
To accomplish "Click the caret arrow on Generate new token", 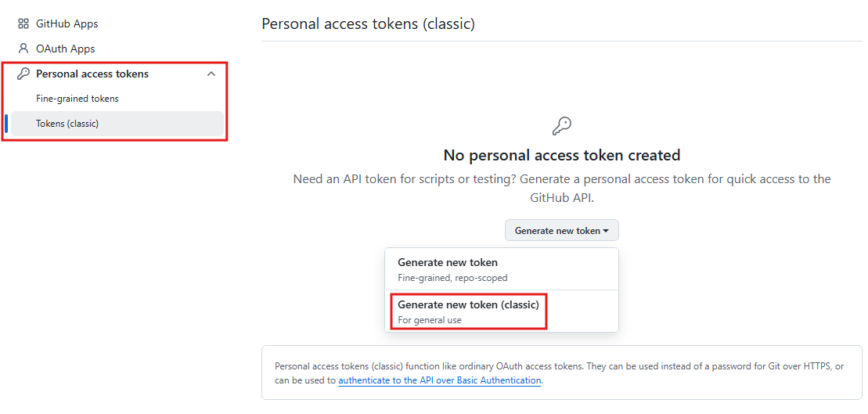I will click(x=606, y=231).
